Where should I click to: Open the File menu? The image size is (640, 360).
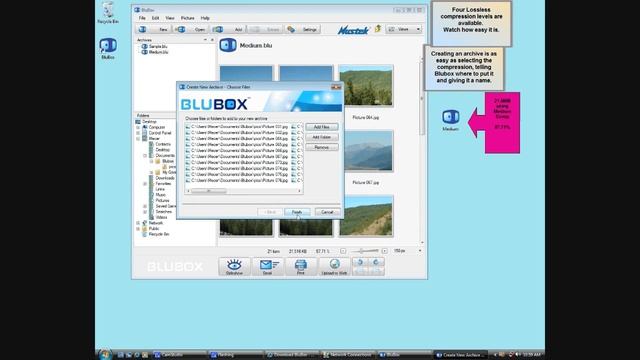click(x=142, y=18)
